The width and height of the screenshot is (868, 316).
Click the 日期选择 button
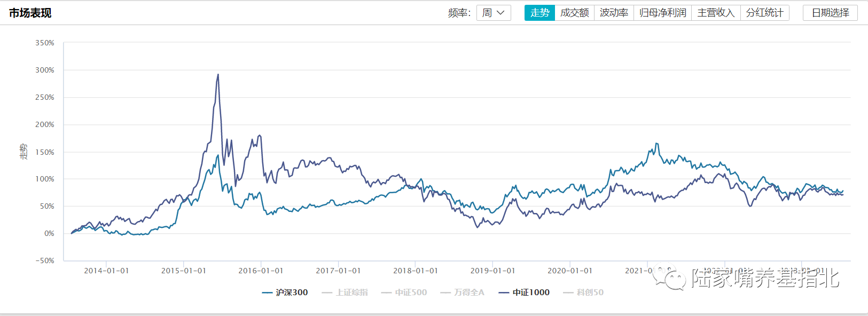[830, 13]
